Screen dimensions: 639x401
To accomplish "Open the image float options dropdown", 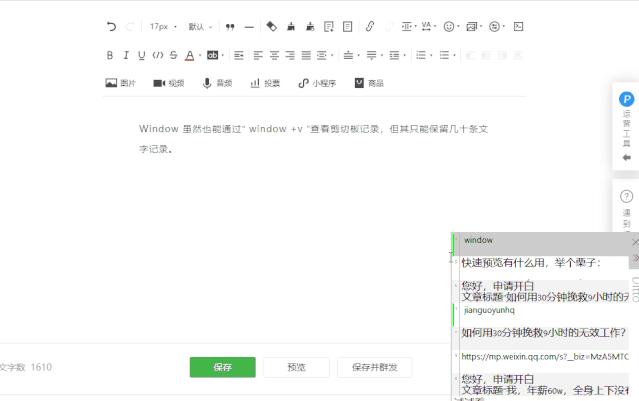I will 474,27.
